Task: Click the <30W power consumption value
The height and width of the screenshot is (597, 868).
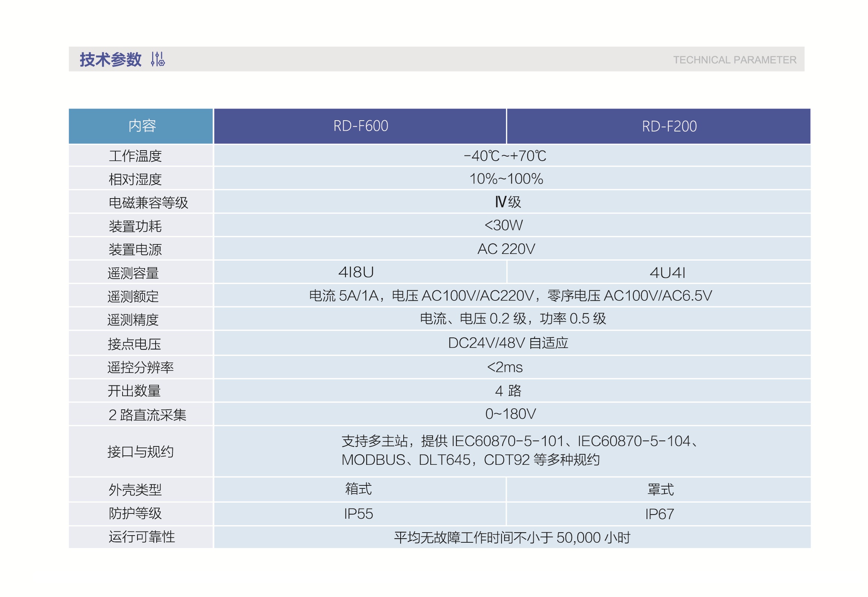Action: [503, 225]
